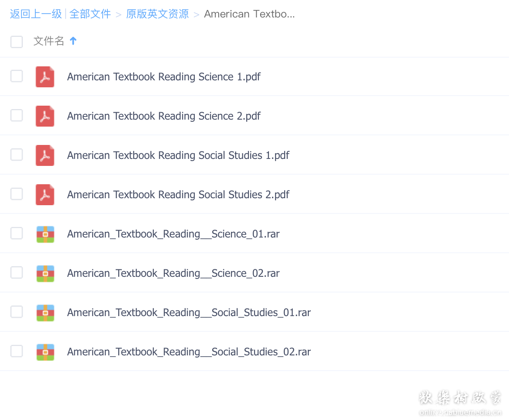Open American Textbook Reading Social Studies 1.pdf

coord(178,155)
